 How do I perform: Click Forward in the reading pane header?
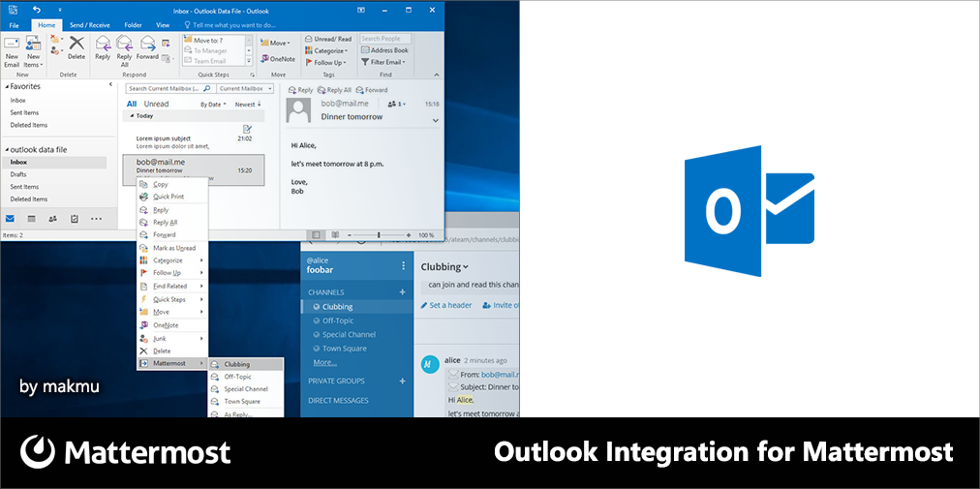coord(371,90)
